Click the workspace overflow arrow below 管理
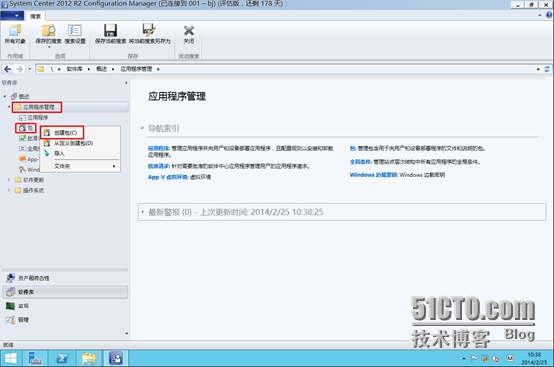The height and width of the screenshot is (367, 554). (x=126, y=333)
